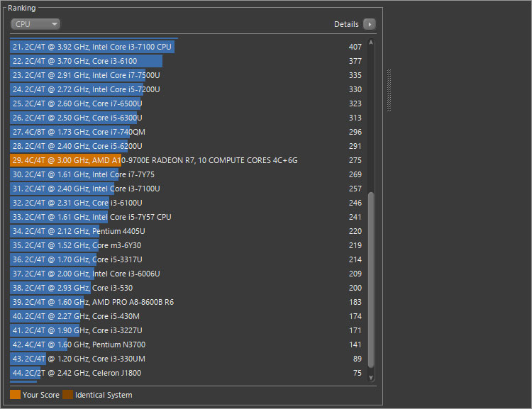Select the Pentium 4405U ranking entry
The height and width of the screenshot is (409, 532).
pyautogui.click(x=79, y=231)
